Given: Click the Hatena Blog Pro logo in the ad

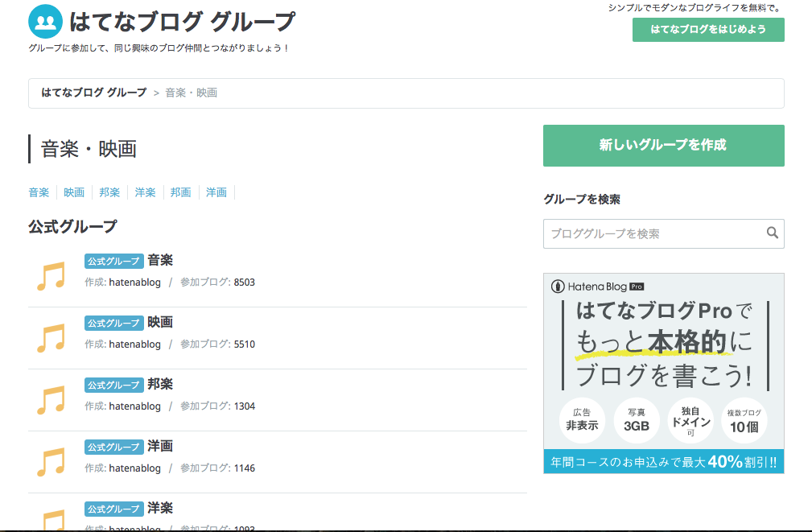Looking at the screenshot, I should [x=598, y=287].
